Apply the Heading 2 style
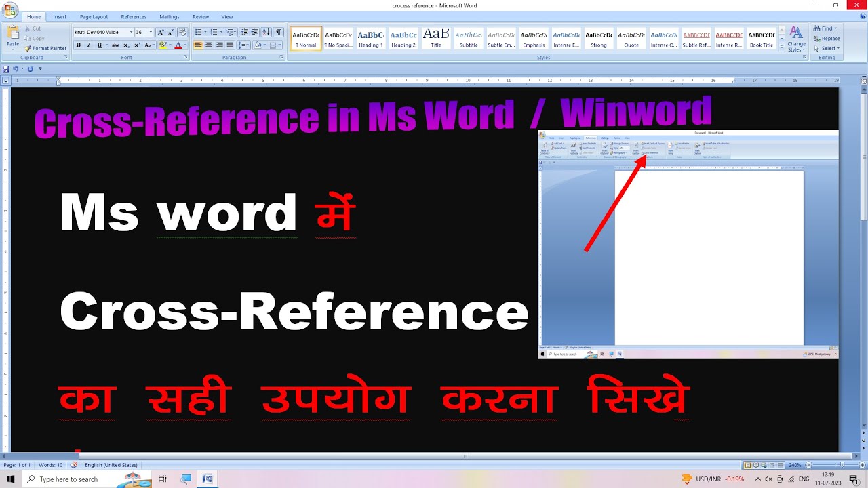868x488 pixels. 403,39
